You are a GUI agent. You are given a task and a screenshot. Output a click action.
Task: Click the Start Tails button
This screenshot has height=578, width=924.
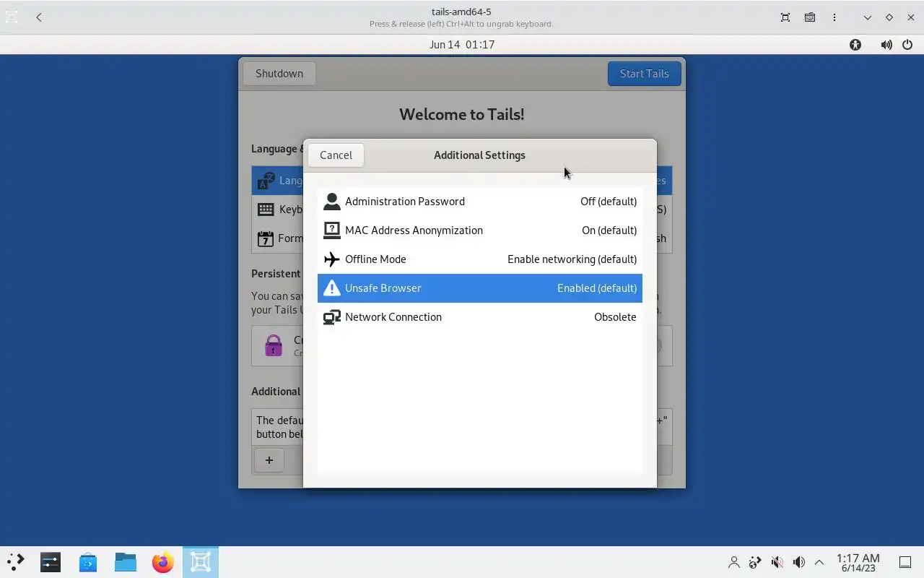click(645, 74)
